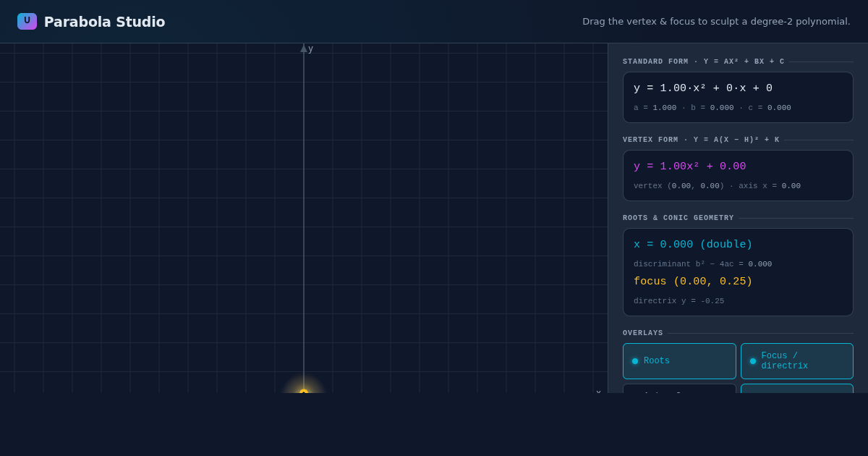Image resolution: width=868 pixels, height=456 pixels.
Task: Toggle the Roots overlay
Action: [679, 361]
